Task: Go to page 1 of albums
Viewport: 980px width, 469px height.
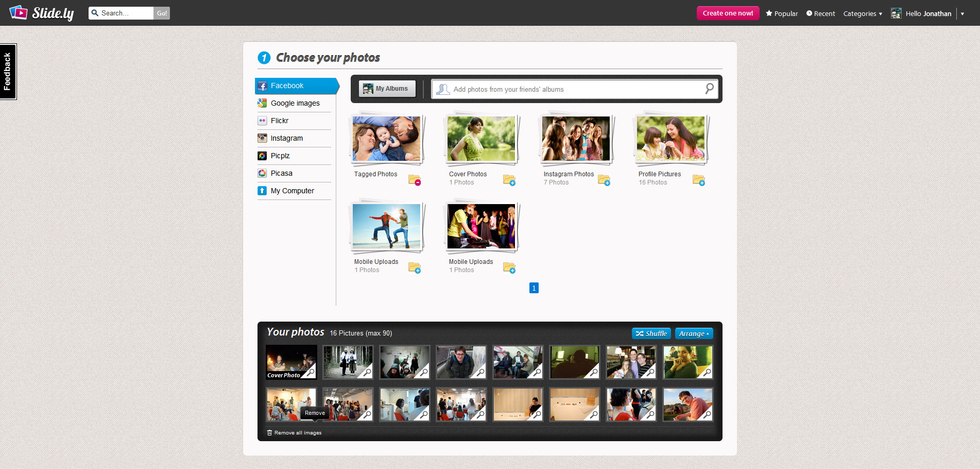Action: (534, 288)
